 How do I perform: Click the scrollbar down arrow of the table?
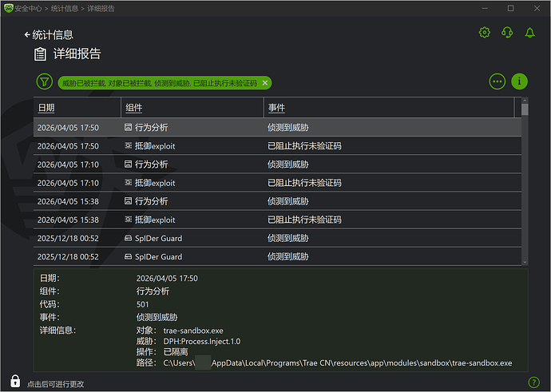point(525,260)
